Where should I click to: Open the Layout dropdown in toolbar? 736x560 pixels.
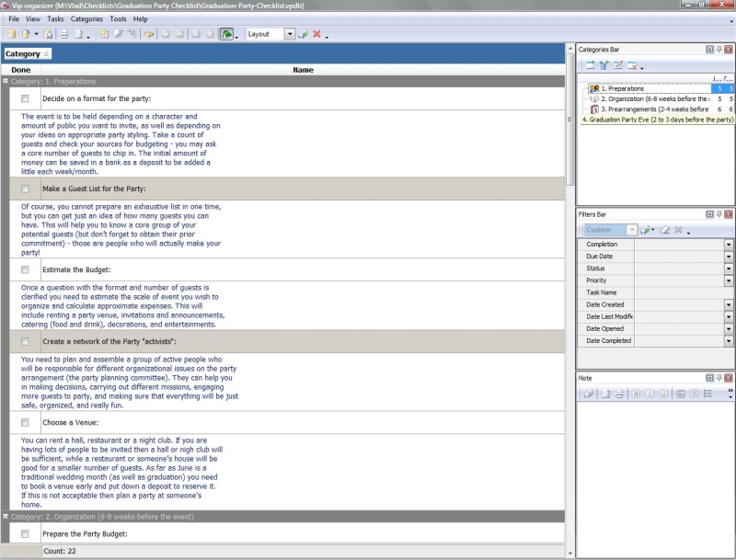point(290,34)
